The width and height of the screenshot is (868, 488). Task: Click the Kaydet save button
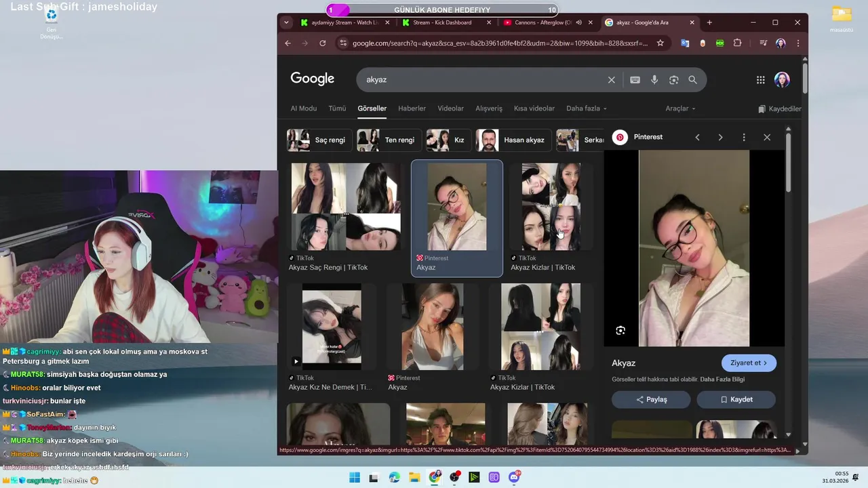[x=736, y=400]
